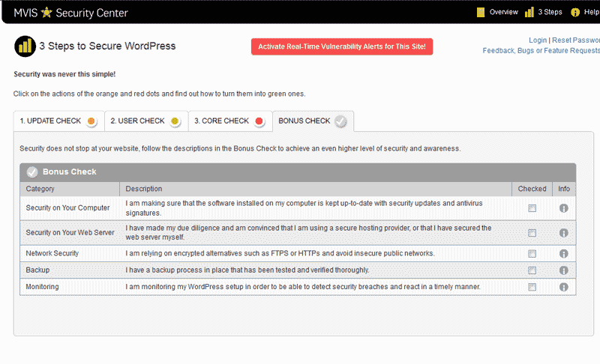The height and width of the screenshot is (364, 600).
Task: Check the Security on Your Computer checkbox
Action: 532,208
